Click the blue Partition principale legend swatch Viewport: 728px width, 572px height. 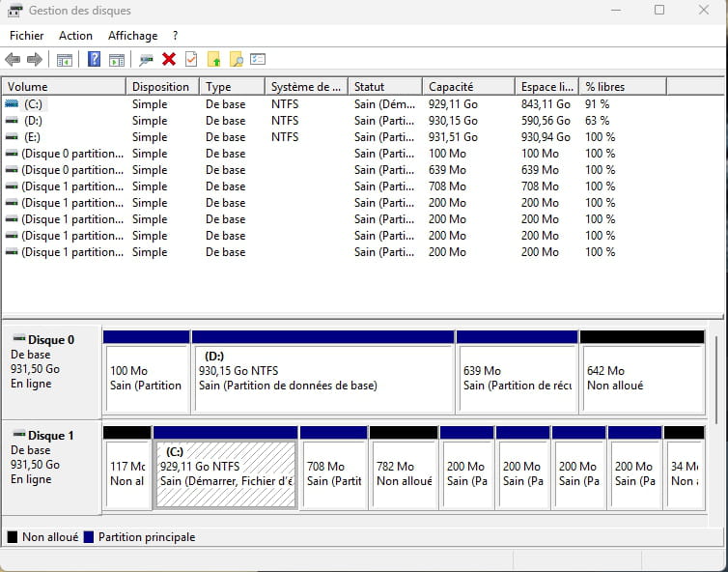[x=89, y=537]
